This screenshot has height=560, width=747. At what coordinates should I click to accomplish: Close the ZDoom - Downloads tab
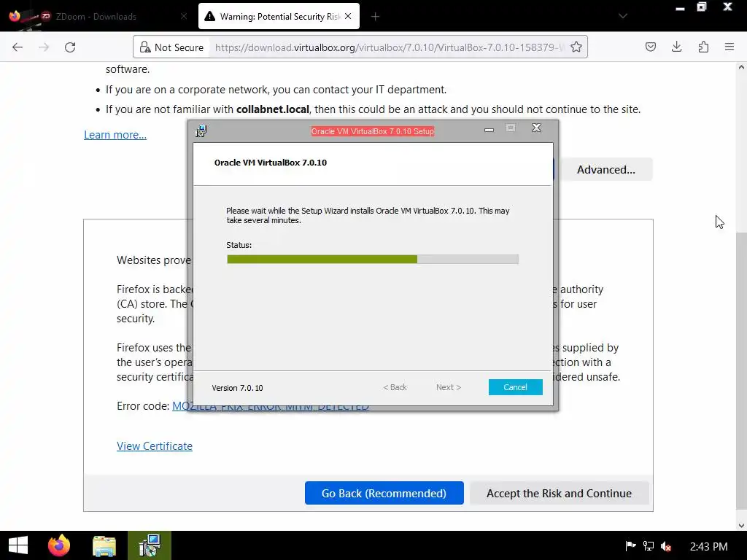184,16
